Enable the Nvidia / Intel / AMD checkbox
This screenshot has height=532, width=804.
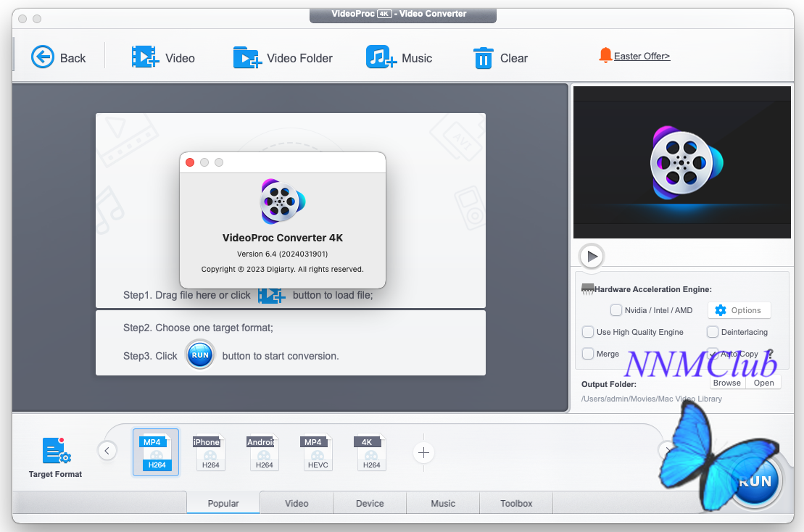(x=616, y=310)
